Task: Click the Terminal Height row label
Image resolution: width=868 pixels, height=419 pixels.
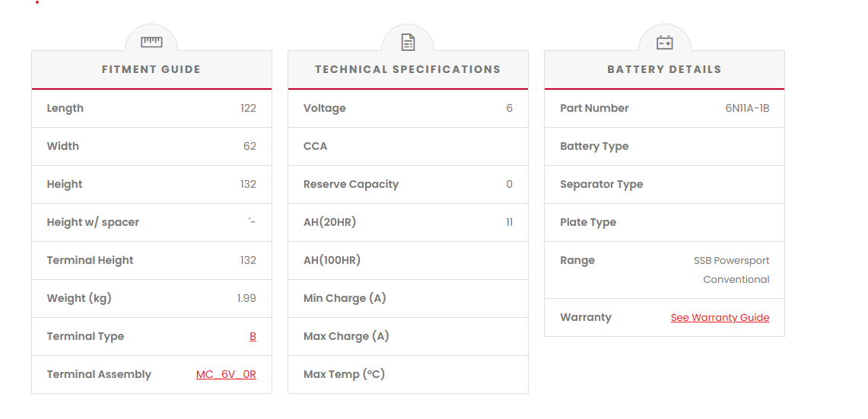Action: point(90,260)
